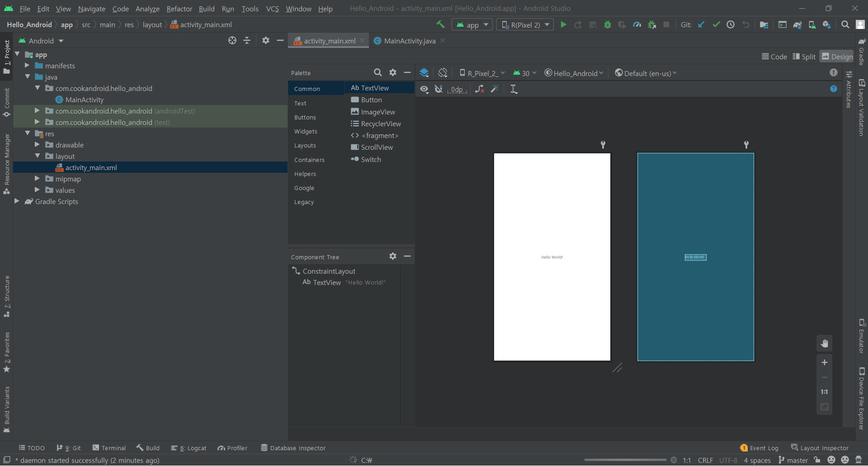Open the Terminal tool window
Viewport: 868px width, 466px height.
(109, 448)
